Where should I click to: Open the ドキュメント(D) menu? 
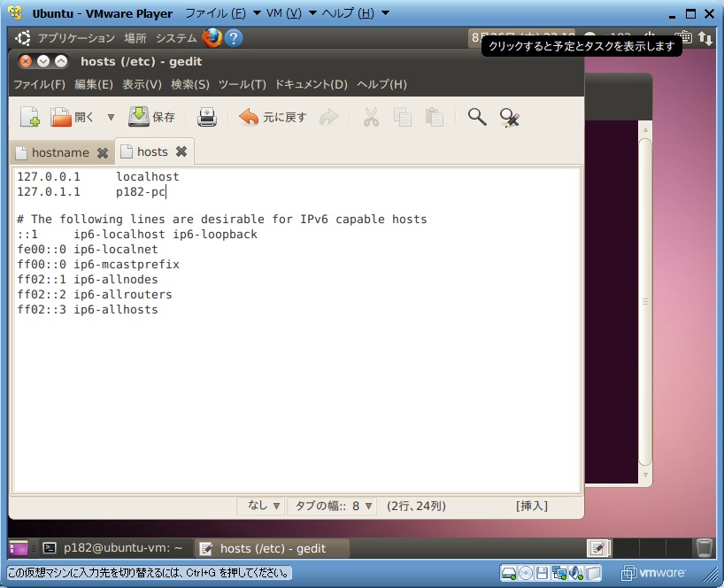click(312, 84)
